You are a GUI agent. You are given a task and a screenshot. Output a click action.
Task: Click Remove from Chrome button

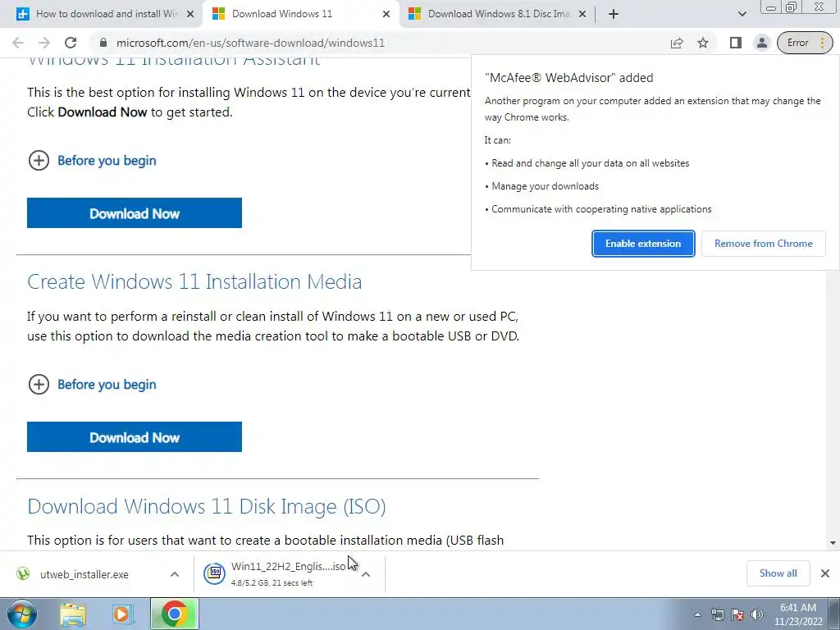coord(763,243)
